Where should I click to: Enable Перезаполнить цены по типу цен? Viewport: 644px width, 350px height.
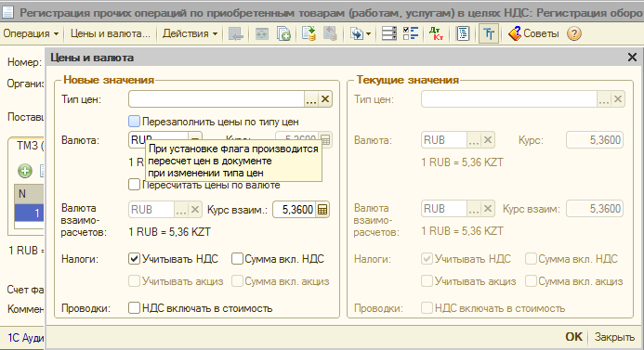pyautogui.click(x=134, y=121)
